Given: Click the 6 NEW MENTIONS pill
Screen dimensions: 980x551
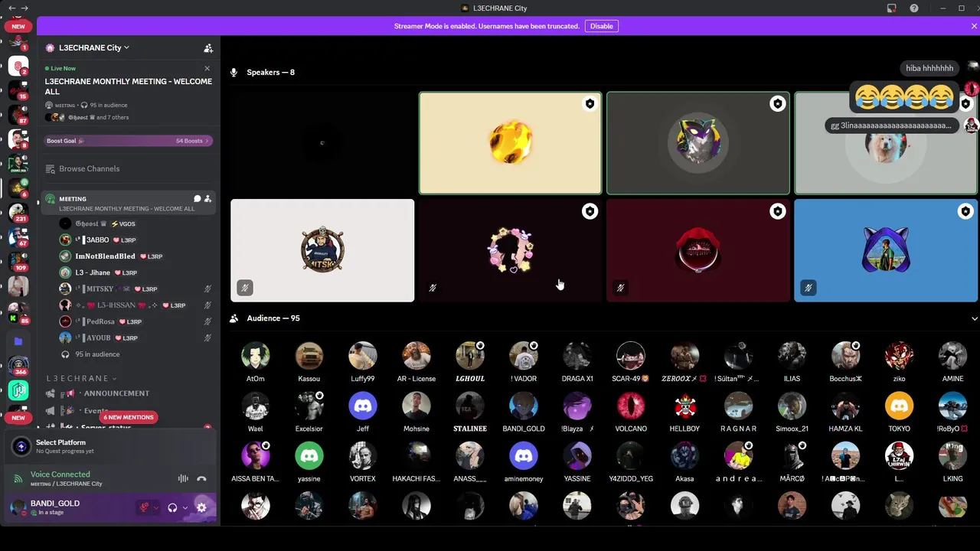Looking at the screenshot, I should (x=129, y=417).
